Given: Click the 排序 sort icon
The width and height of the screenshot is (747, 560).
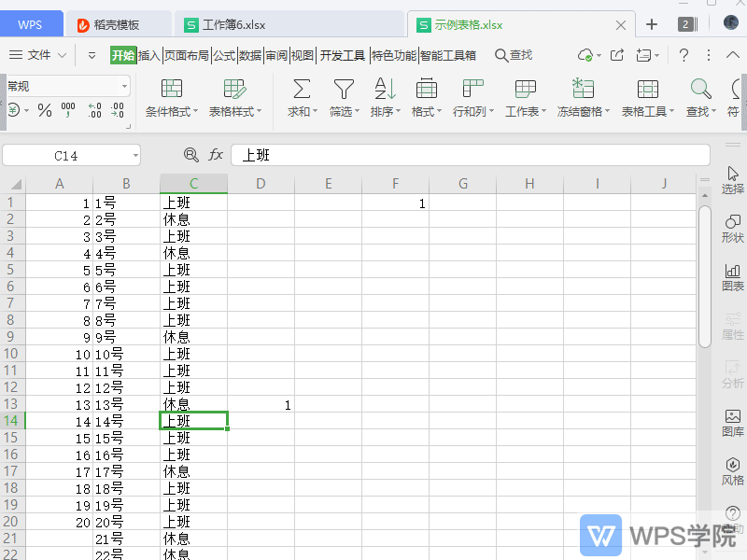Looking at the screenshot, I should tap(385, 90).
